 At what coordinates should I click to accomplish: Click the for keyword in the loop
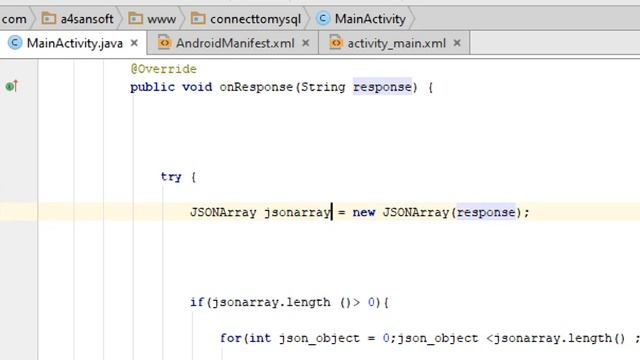click(x=231, y=338)
